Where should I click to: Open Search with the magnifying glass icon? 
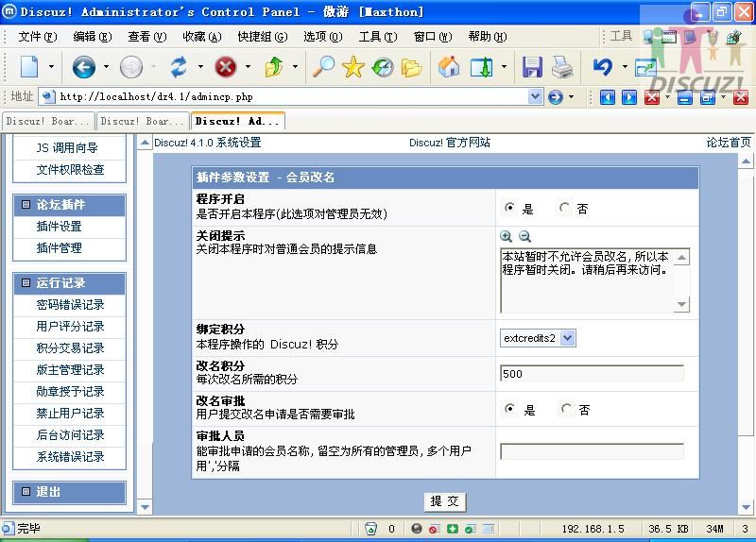point(323,66)
